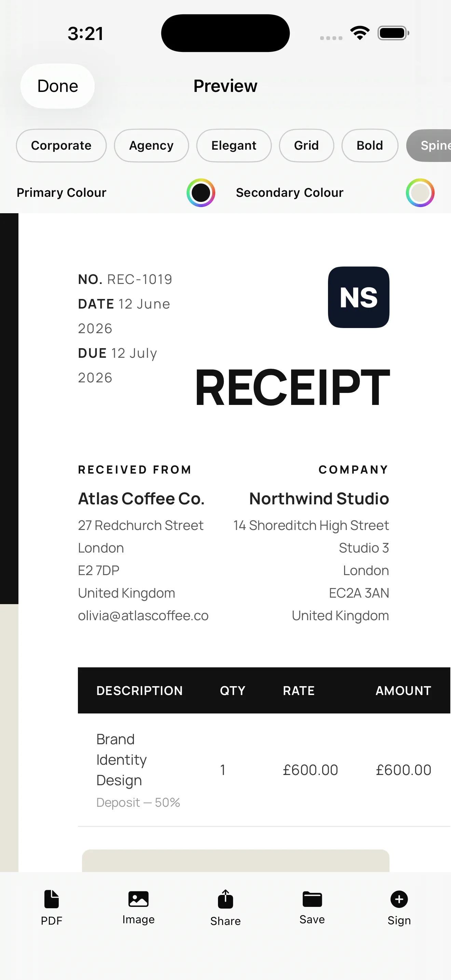This screenshot has width=451, height=980.
Task: Select the Corporate template
Action: (x=61, y=145)
